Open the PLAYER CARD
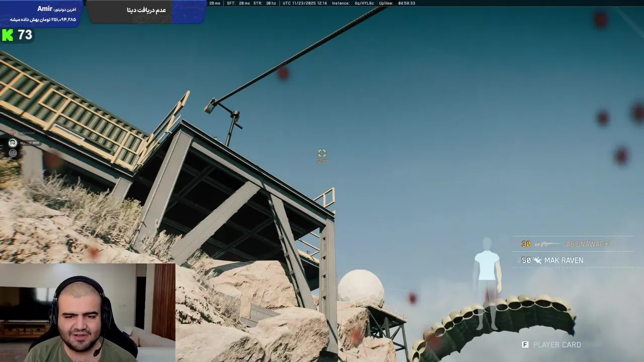This screenshot has width=644, height=362. pyautogui.click(x=557, y=345)
